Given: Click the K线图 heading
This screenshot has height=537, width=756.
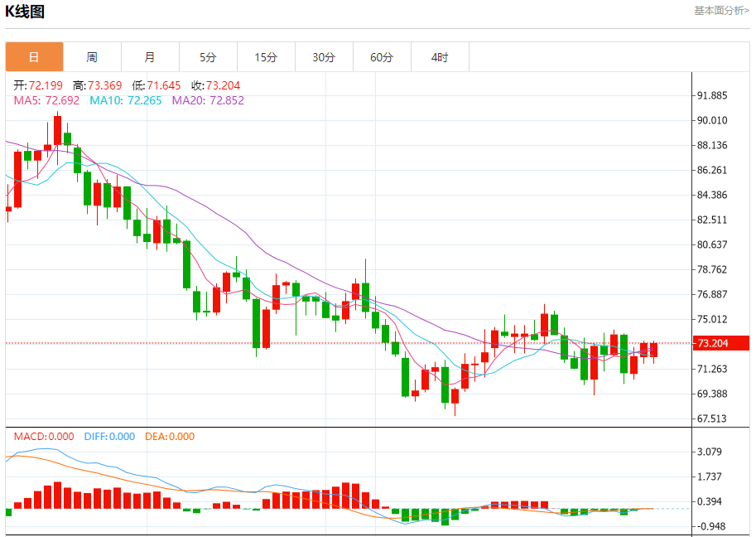Looking at the screenshot, I should pos(25,11).
